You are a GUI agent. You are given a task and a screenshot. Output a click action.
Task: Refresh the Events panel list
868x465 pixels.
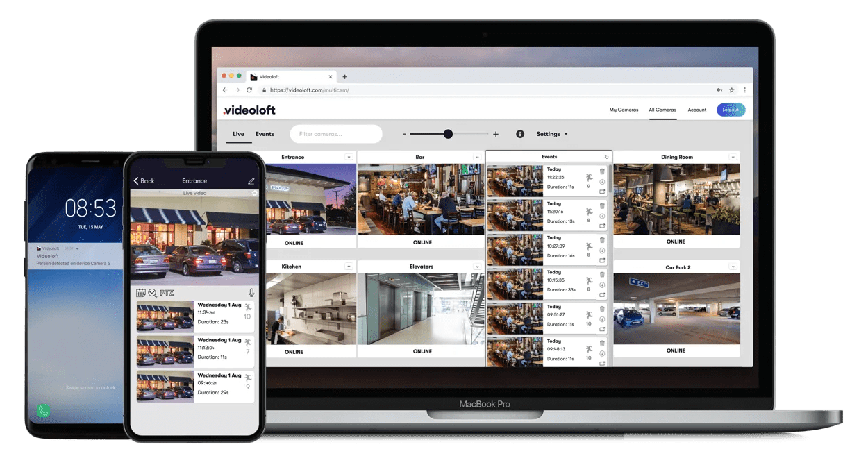606,157
